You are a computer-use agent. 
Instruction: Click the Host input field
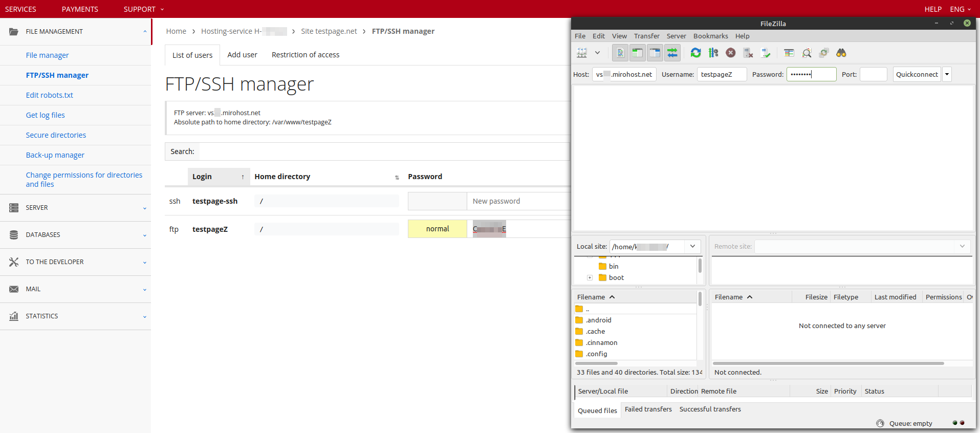624,74
